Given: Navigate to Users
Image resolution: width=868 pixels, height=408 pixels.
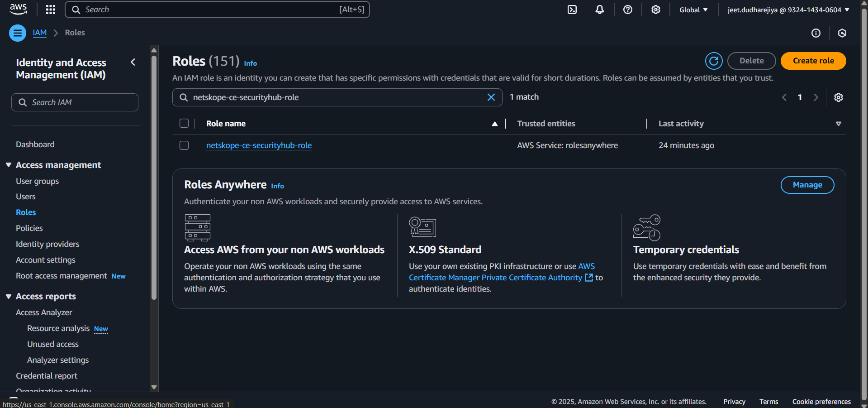Looking at the screenshot, I should [x=26, y=197].
